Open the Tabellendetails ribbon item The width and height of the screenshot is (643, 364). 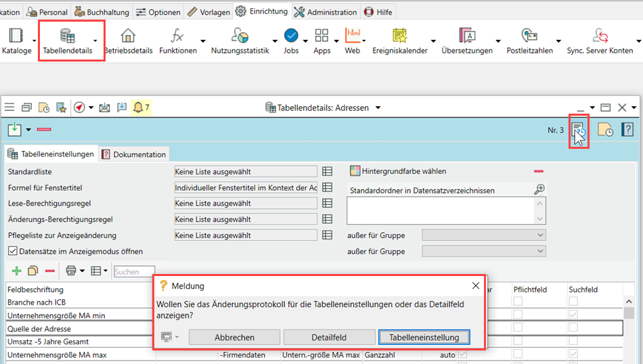coord(68,41)
